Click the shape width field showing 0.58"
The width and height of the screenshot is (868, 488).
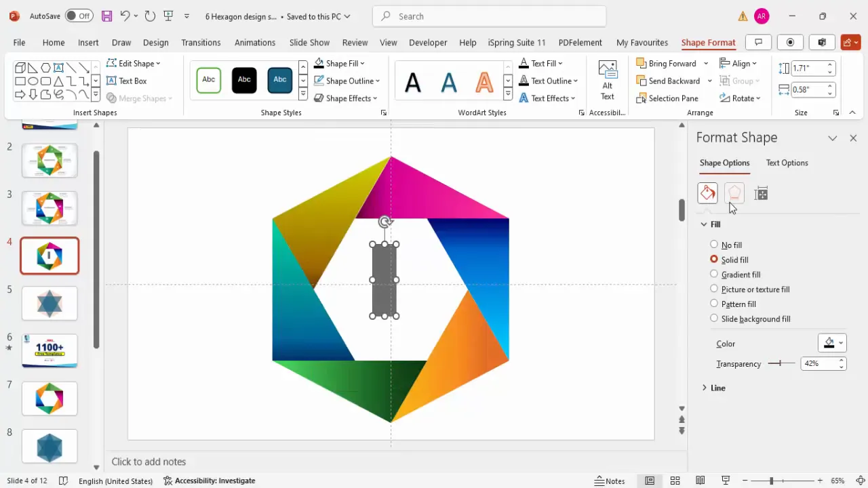[x=808, y=89]
